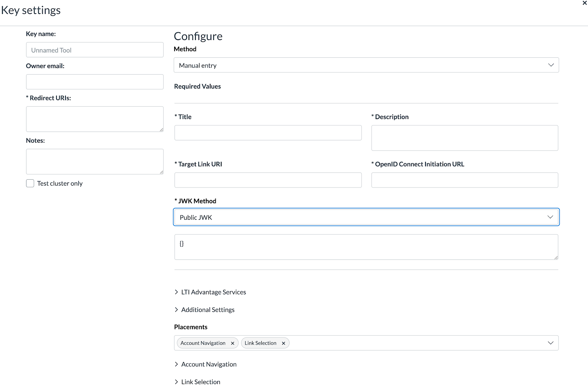
Task: Click inside the Redirect URIs text area
Action: (94, 119)
